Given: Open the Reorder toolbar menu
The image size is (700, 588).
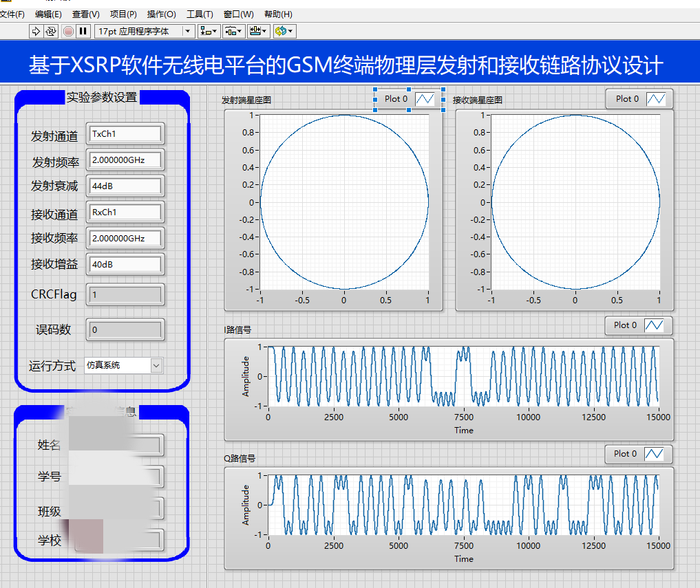Looking at the screenshot, I should coord(284,31).
